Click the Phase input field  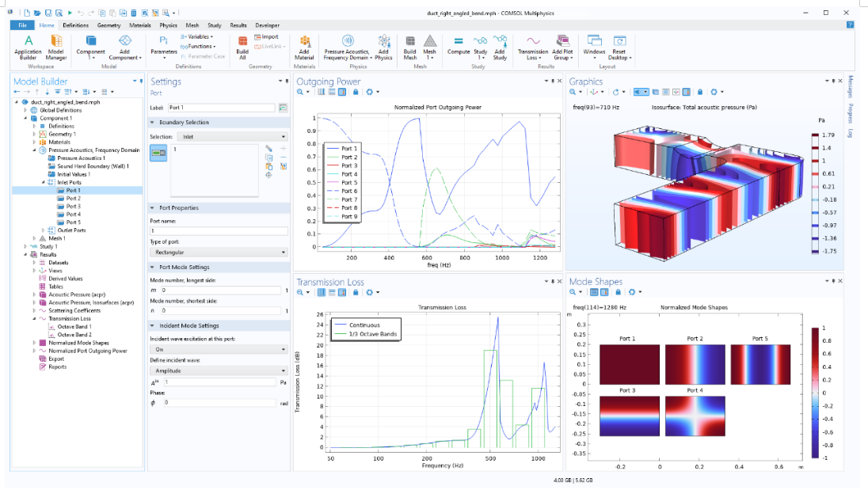219,403
